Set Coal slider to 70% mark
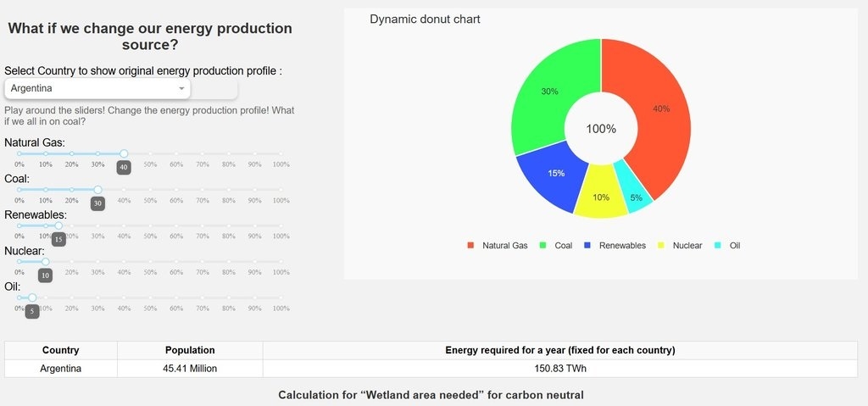This screenshot has height=406, width=868. [x=203, y=190]
